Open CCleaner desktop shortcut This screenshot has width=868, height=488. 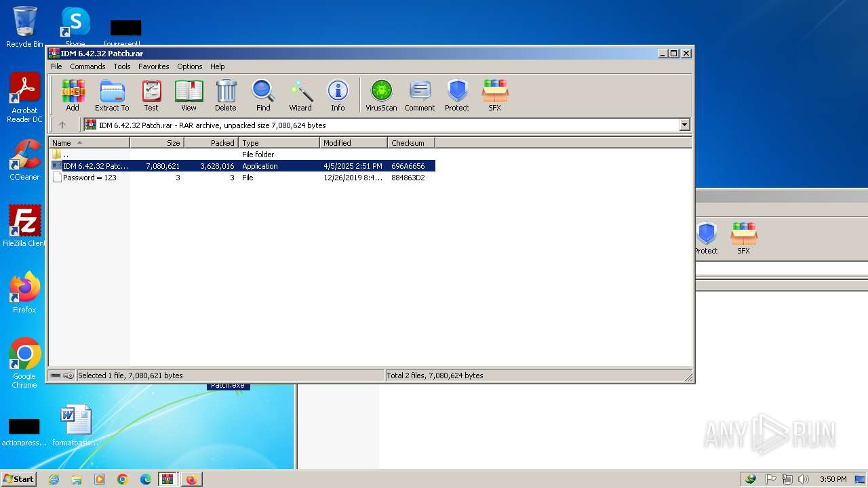coord(24,160)
